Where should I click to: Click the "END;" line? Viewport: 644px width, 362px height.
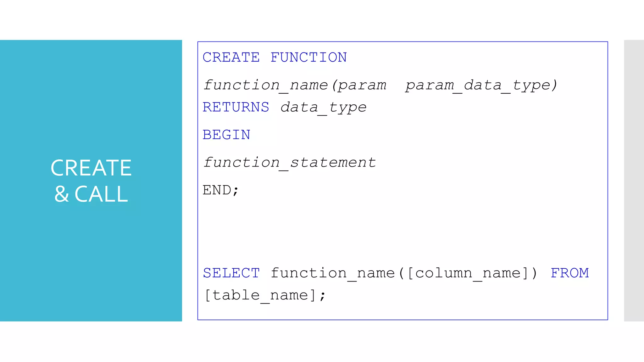pyautogui.click(x=221, y=190)
